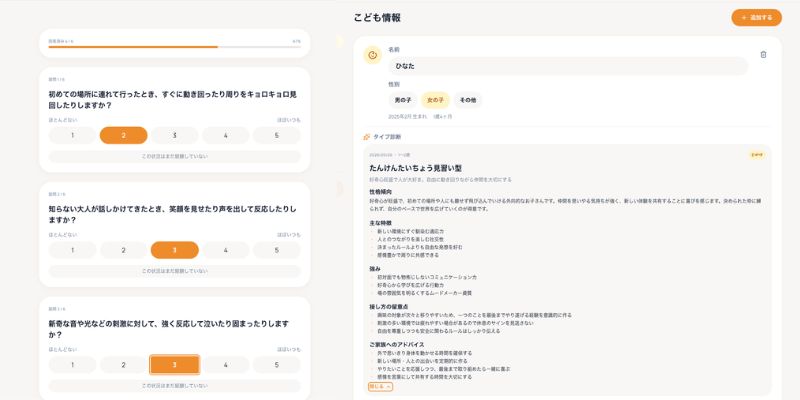Click the タイプ診断 label text
This screenshot has height=400, width=800.
(387, 137)
